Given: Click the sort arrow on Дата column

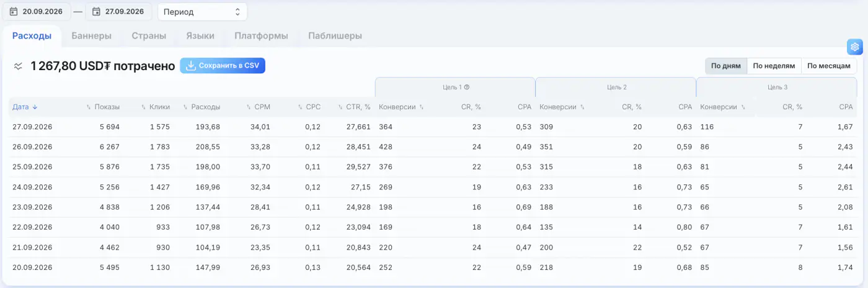Looking at the screenshot, I should [x=35, y=107].
